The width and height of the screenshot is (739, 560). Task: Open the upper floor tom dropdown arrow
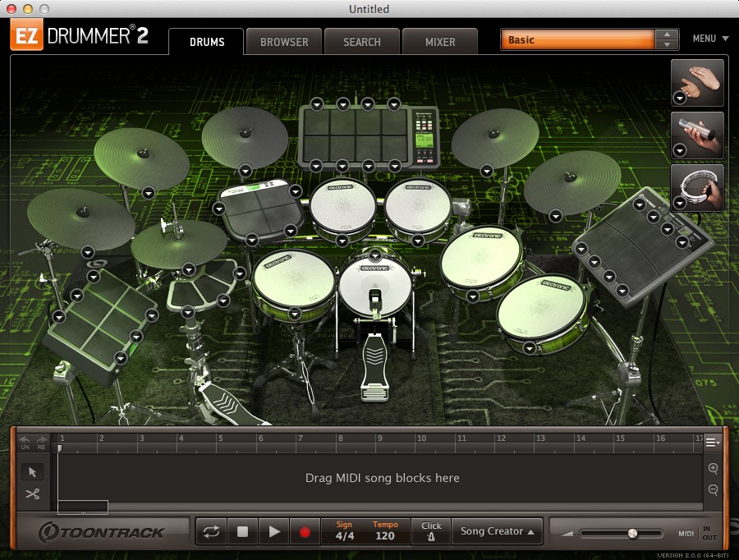473,296
